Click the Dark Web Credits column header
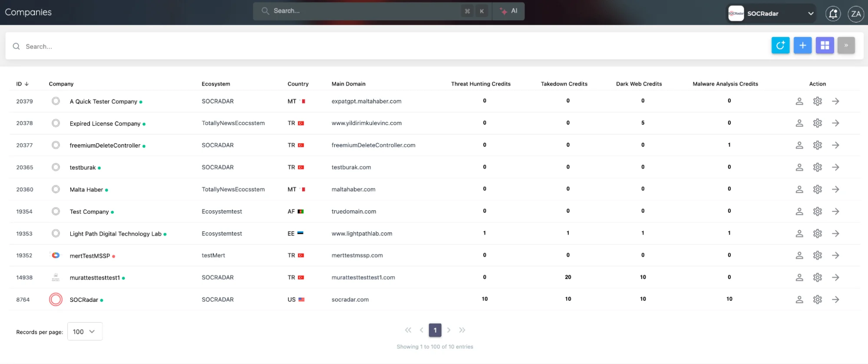 639,84
